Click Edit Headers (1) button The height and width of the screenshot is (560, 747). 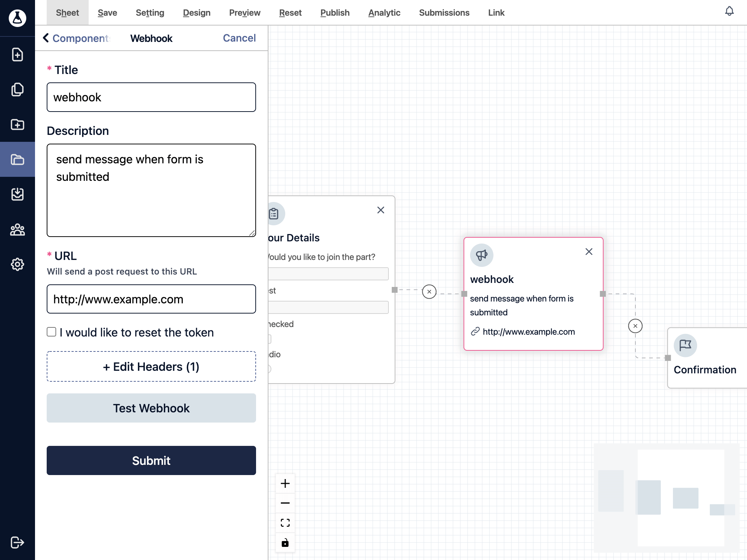(x=151, y=366)
